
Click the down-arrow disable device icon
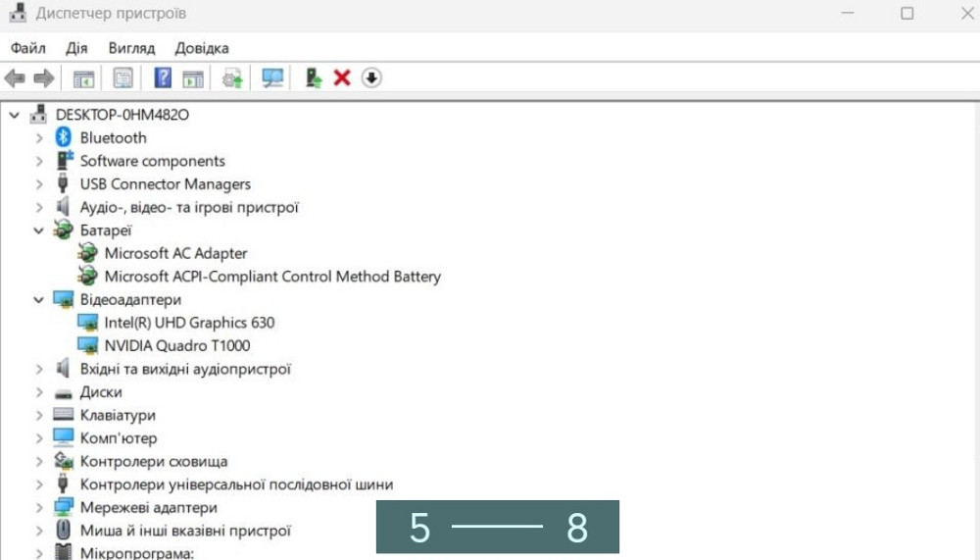[x=371, y=77]
